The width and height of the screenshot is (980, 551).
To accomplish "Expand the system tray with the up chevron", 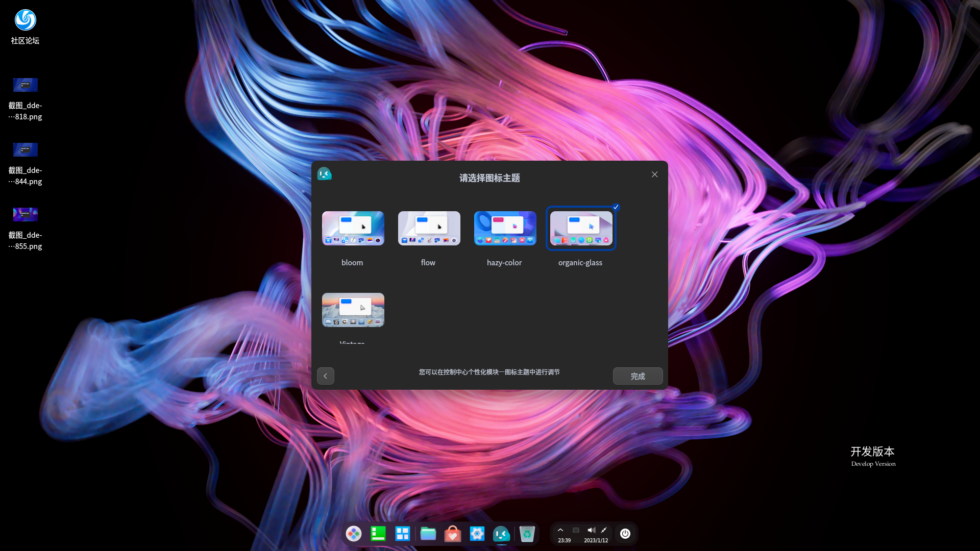I will [x=560, y=530].
